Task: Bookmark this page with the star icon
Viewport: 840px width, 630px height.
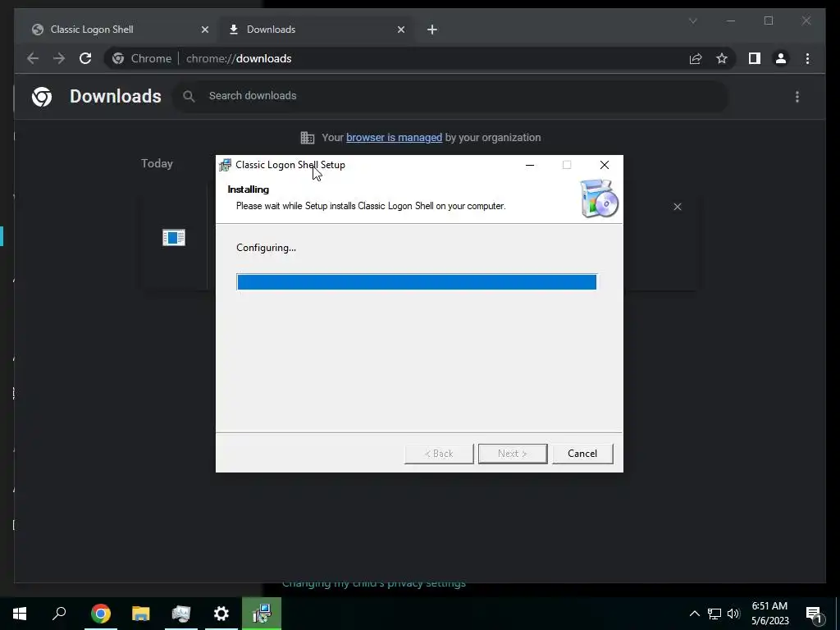Action: point(722,58)
